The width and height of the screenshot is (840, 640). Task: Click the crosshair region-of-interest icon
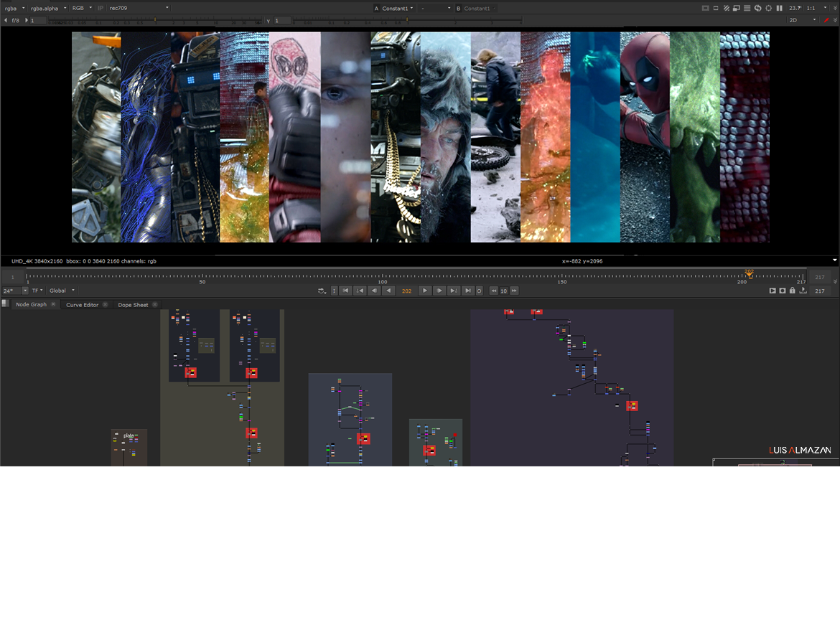[768, 8]
